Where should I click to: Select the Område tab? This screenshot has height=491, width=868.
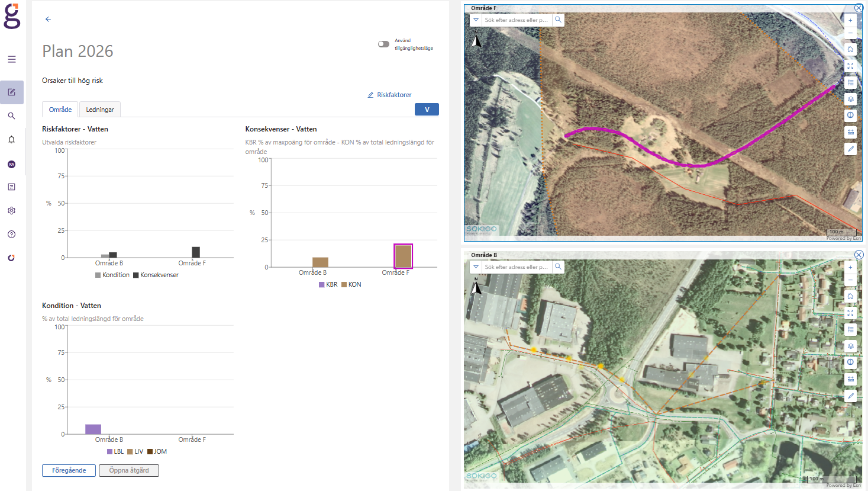pos(60,110)
